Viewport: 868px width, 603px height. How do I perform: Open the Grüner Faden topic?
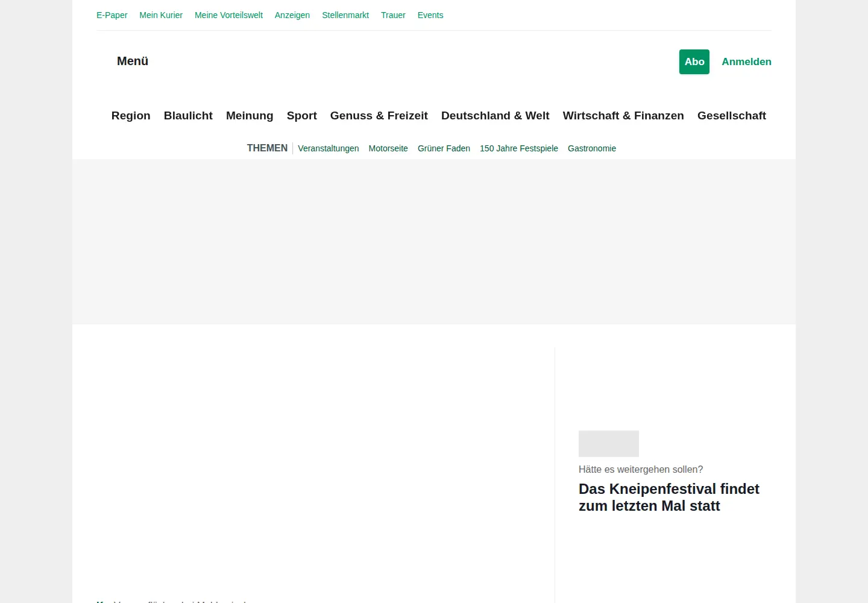click(444, 148)
